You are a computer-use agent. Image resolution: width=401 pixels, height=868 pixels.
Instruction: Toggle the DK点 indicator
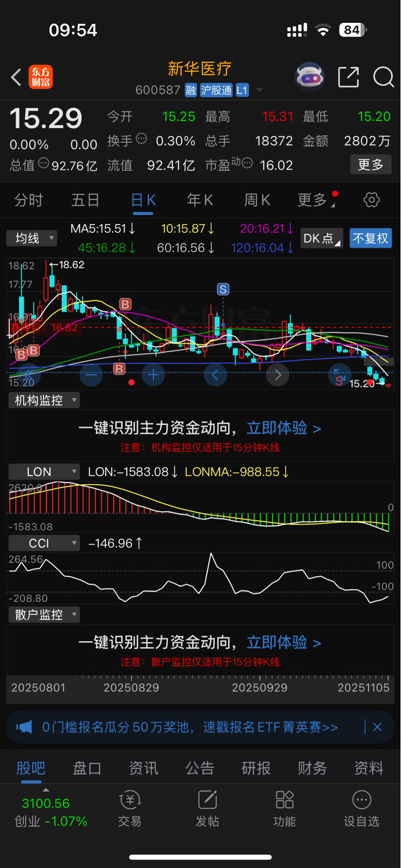coord(322,238)
